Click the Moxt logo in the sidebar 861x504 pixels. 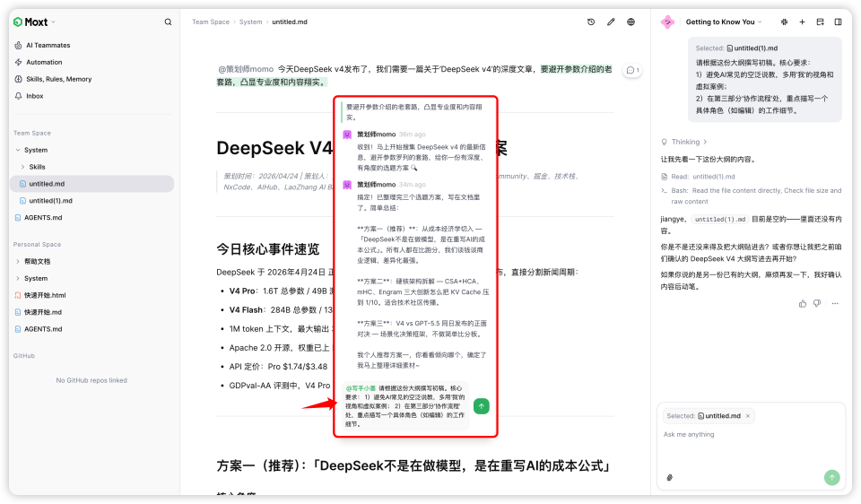30,22
